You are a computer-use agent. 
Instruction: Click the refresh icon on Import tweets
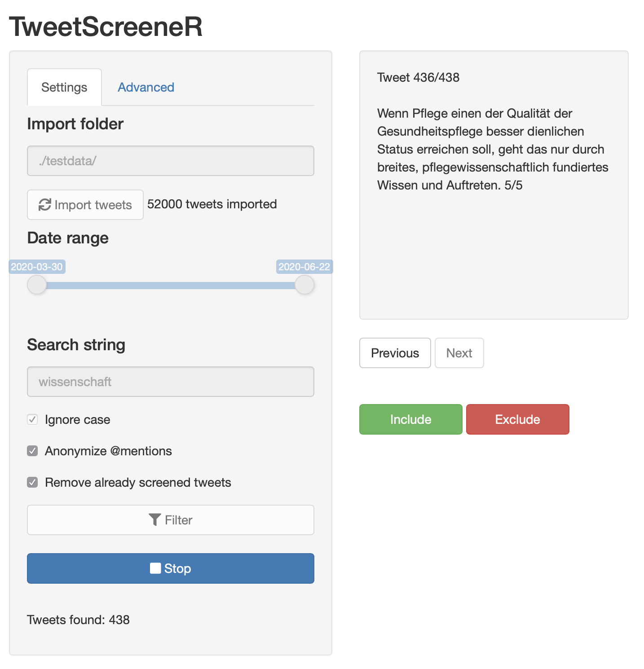(x=44, y=205)
